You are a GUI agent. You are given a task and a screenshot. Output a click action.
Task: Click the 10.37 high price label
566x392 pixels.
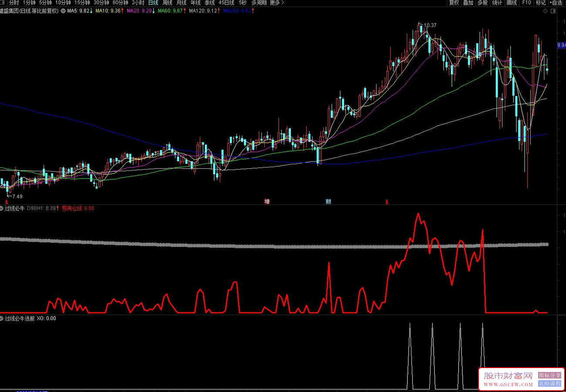pos(430,25)
